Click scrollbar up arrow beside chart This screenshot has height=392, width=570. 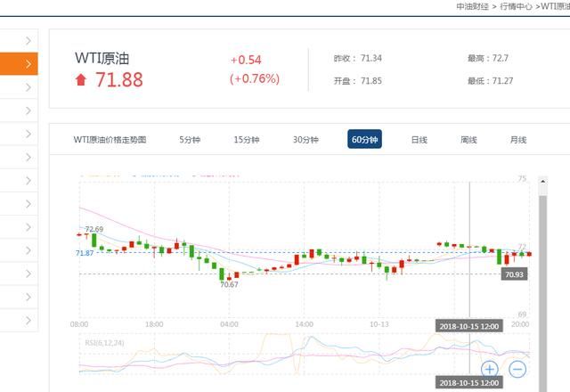pos(543,181)
